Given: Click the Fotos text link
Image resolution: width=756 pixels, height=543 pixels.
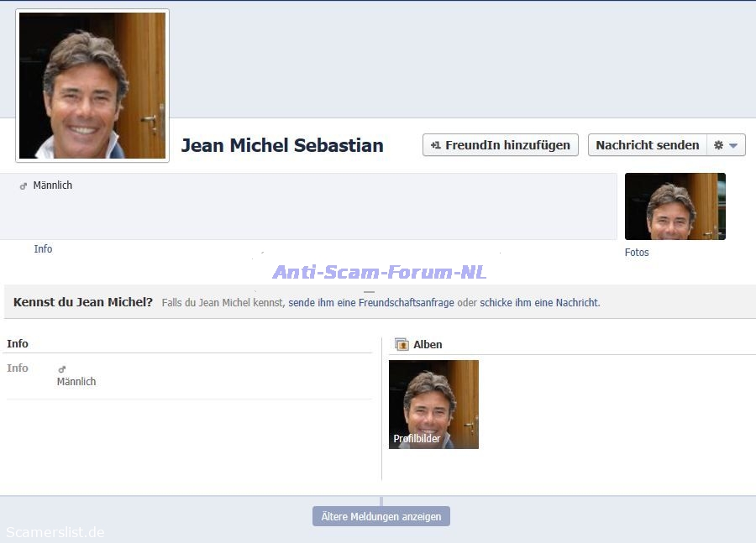Looking at the screenshot, I should tap(637, 253).
